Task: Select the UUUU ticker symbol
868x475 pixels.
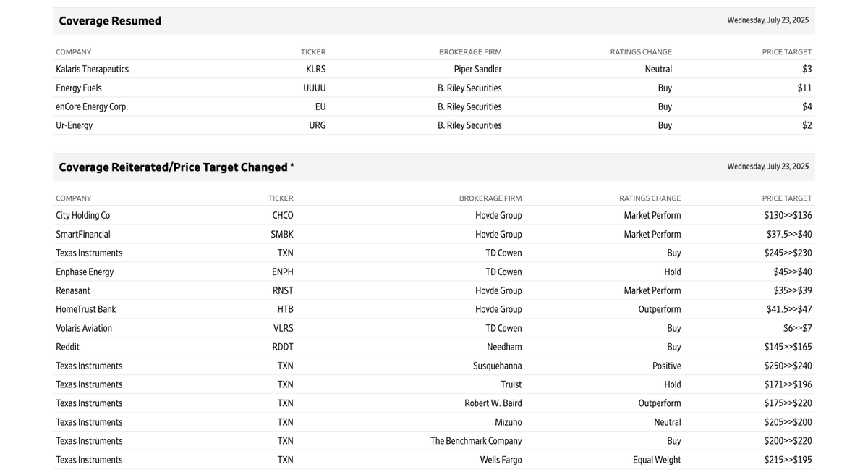Action: [315, 88]
